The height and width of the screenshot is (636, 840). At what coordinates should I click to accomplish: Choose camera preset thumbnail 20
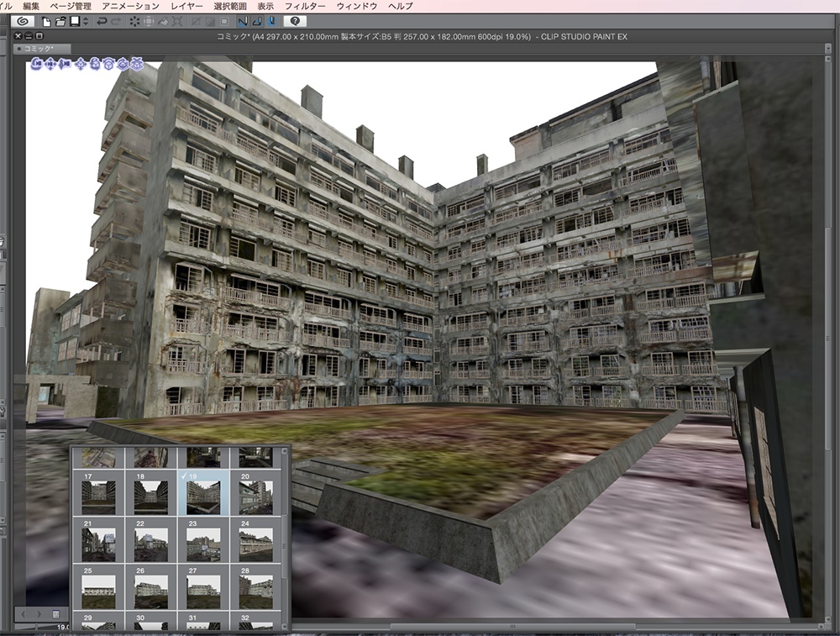point(255,493)
